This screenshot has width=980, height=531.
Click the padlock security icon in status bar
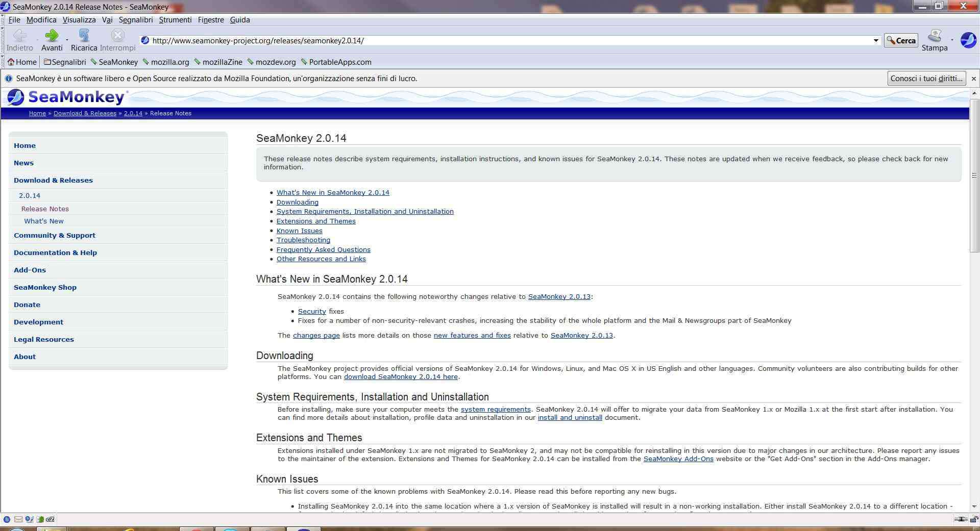(974, 519)
